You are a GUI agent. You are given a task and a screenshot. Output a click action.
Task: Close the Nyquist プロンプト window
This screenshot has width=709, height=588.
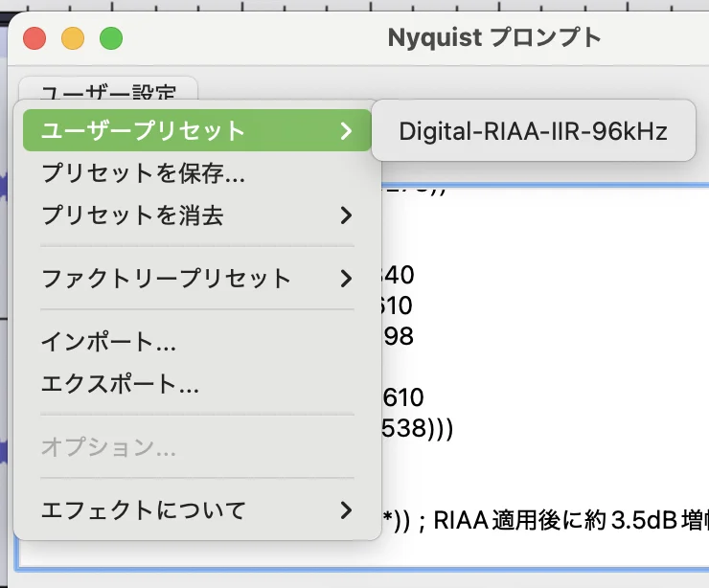(35, 38)
